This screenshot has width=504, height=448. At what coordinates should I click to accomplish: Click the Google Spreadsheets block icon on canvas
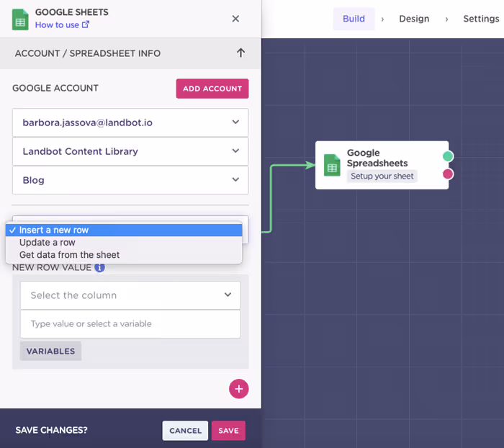[332, 166]
